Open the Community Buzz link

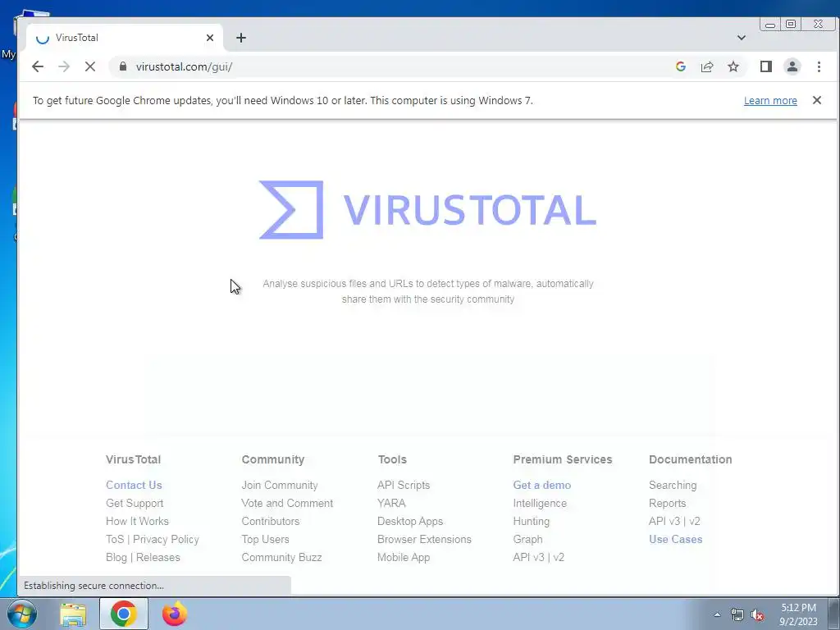point(282,557)
